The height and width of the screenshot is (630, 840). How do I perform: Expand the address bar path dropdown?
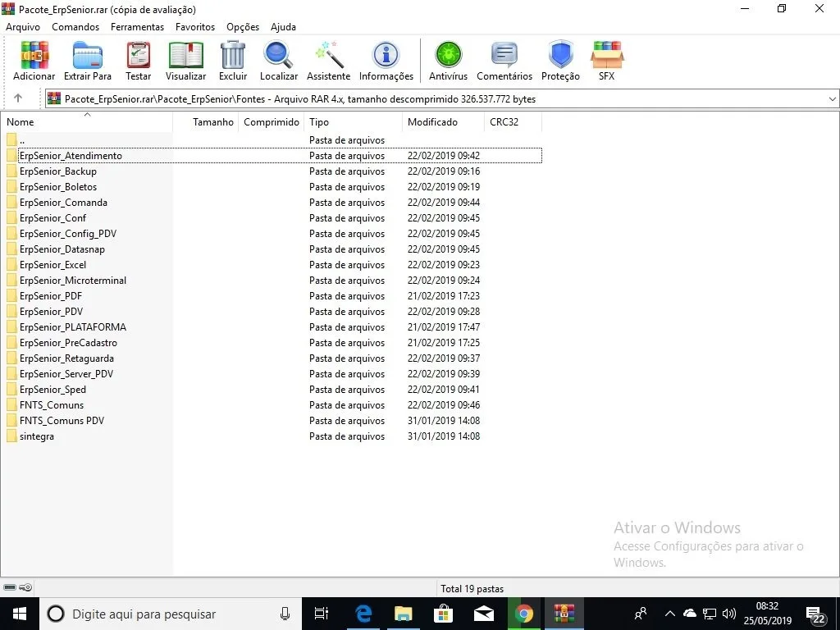coord(832,99)
